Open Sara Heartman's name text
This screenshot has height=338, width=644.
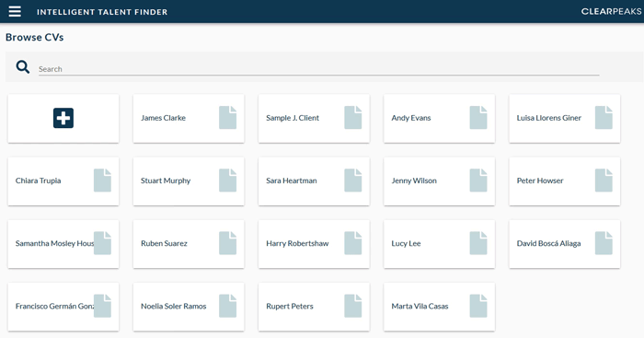292,181
